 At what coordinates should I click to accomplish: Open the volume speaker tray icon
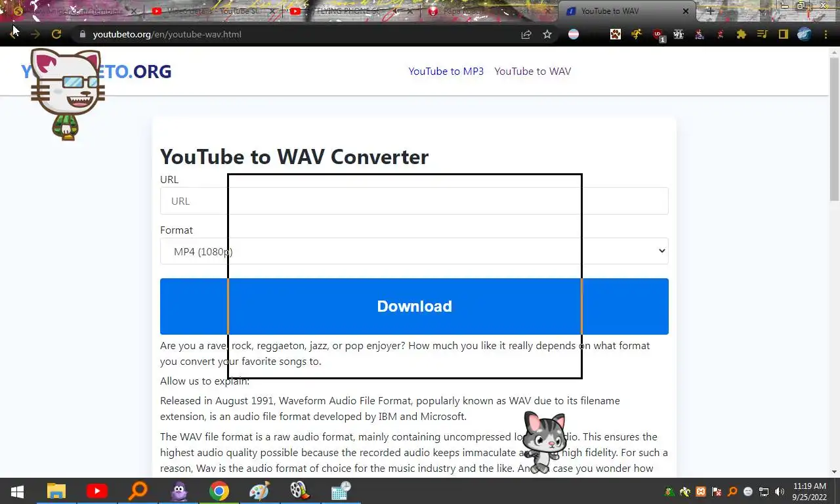(780, 492)
